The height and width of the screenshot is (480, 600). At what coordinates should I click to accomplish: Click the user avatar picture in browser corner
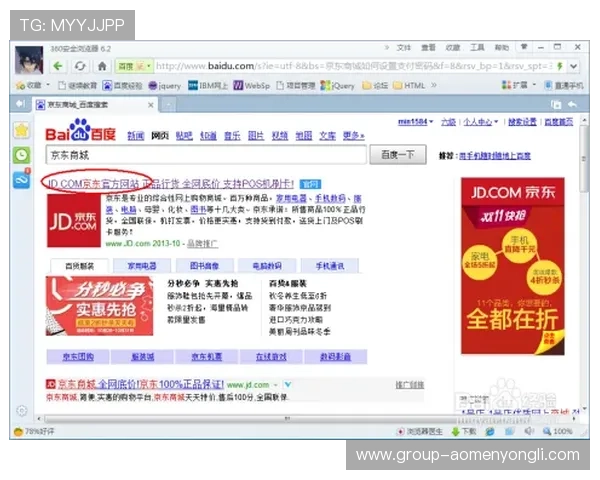click(29, 60)
